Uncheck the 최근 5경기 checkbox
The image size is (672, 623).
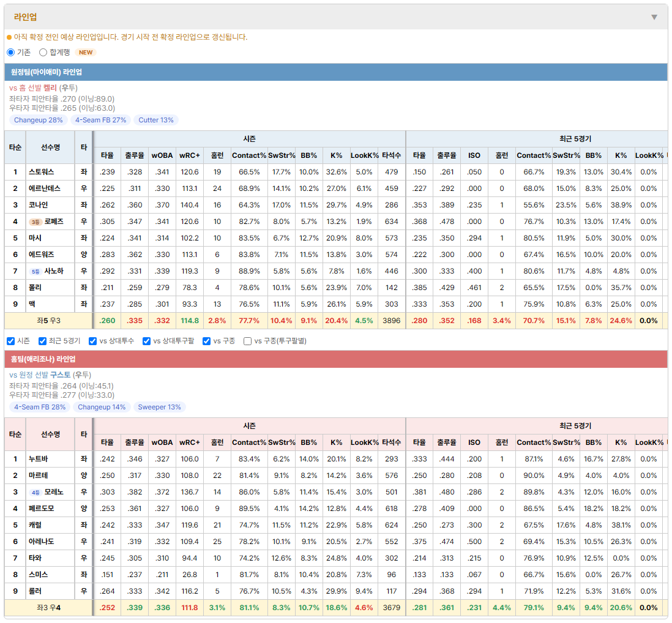[x=42, y=341]
